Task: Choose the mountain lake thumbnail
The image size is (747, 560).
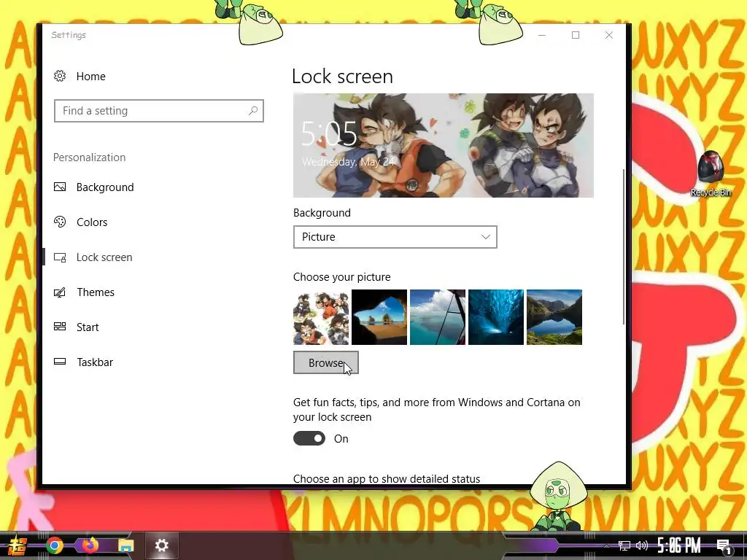Action: click(554, 317)
